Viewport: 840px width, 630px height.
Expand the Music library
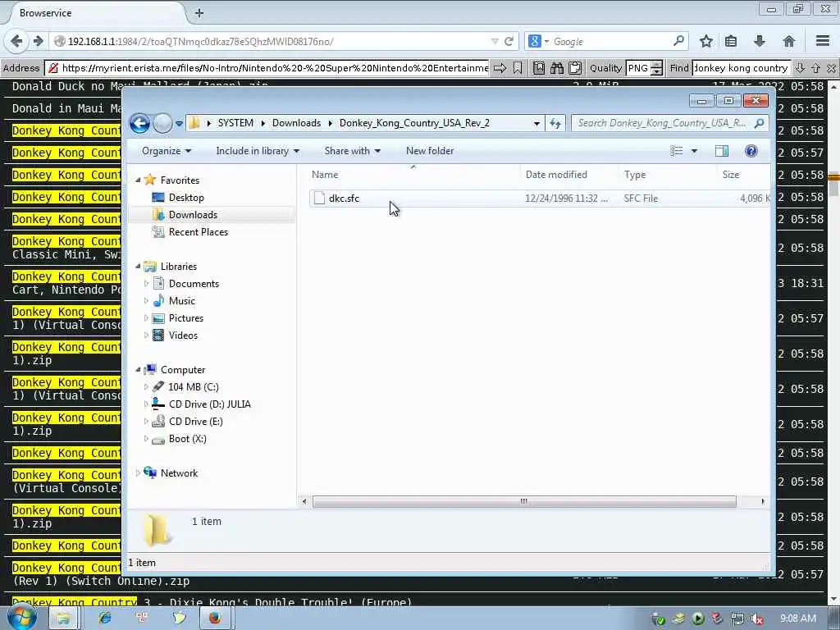click(146, 300)
